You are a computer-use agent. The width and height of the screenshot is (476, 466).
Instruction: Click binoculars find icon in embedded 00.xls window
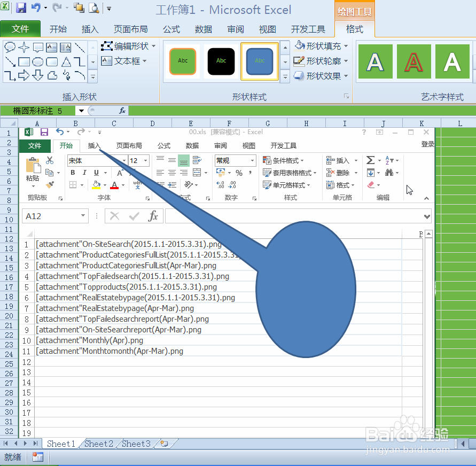tap(389, 173)
